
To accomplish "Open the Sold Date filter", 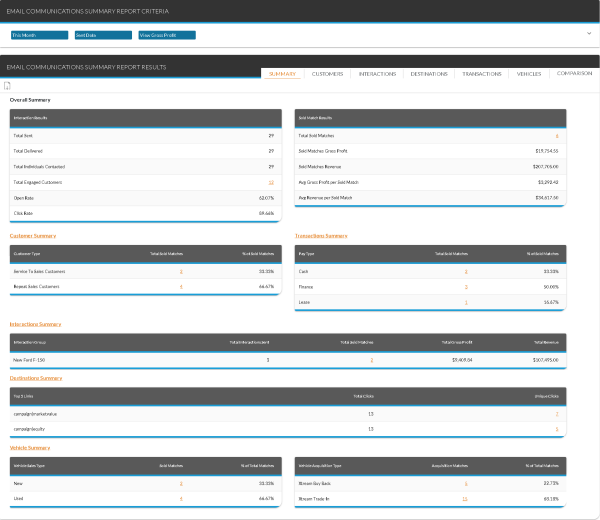I will point(102,35).
